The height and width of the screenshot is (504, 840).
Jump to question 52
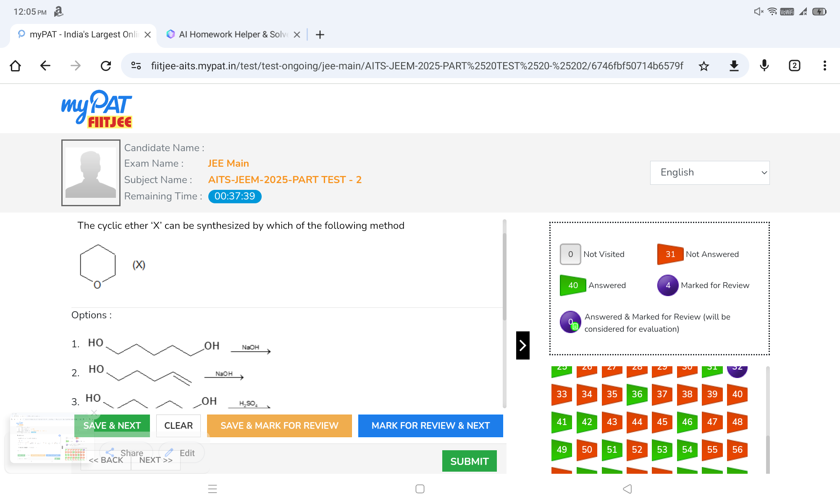point(637,450)
